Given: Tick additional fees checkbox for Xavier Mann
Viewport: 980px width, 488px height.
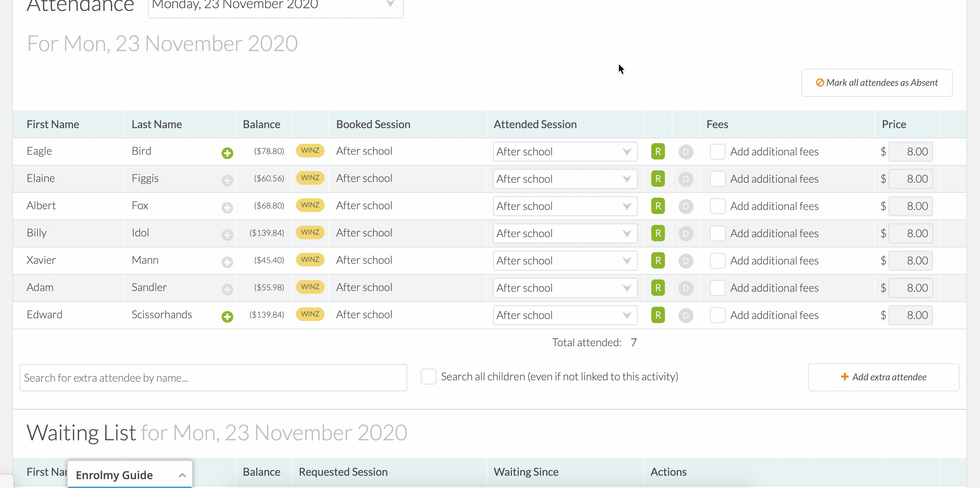Looking at the screenshot, I should click(x=717, y=260).
